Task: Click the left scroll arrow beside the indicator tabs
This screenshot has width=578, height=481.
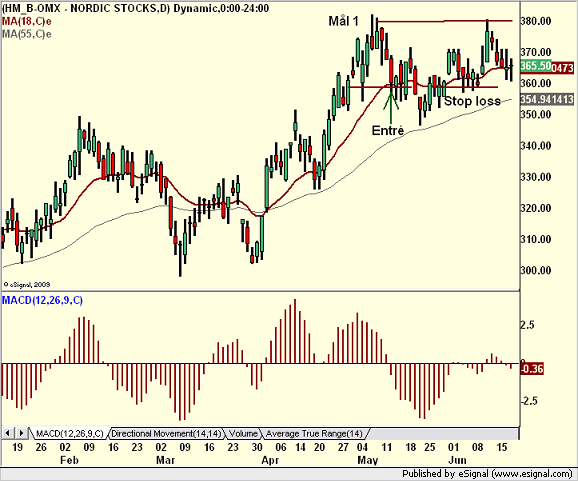Action: (8, 433)
